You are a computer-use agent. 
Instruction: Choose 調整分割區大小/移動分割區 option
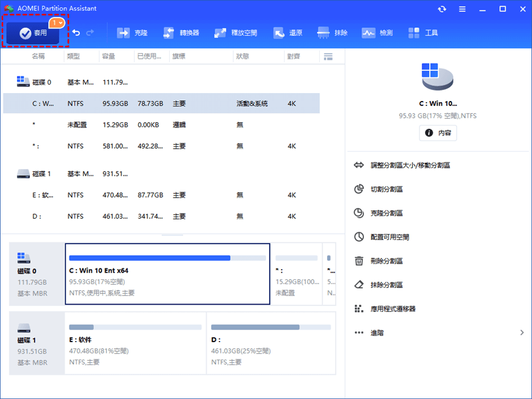coord(410,165)
